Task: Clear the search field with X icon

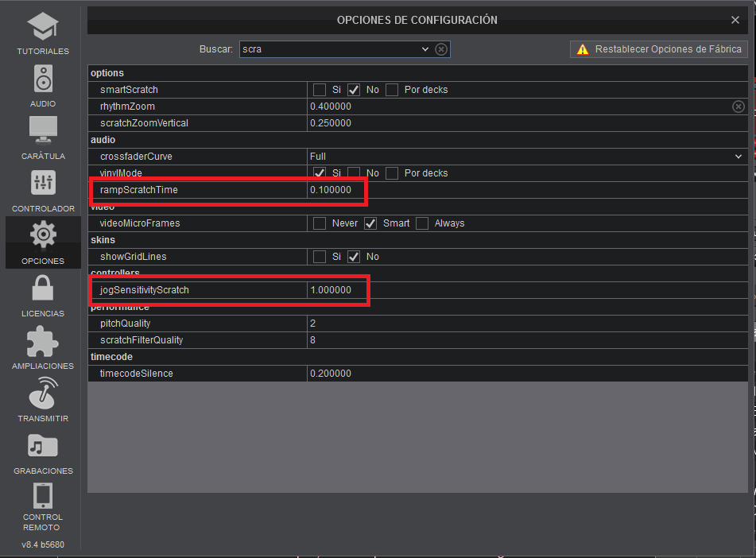Action: coord(441,49)
